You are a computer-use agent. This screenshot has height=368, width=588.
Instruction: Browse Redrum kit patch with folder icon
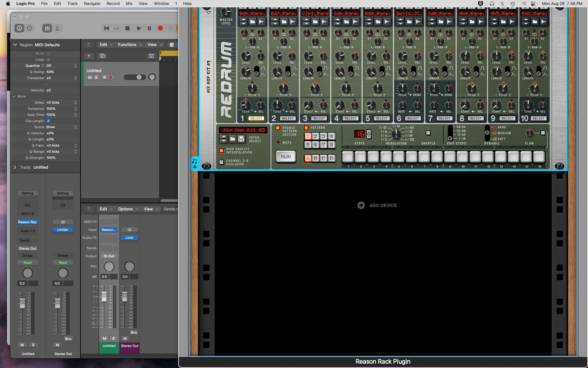click(x=232, y=139)
